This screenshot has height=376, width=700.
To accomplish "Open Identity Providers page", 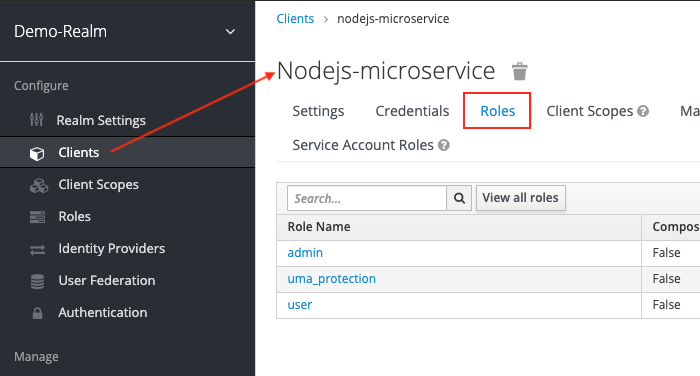I will (x=112, y=248).
